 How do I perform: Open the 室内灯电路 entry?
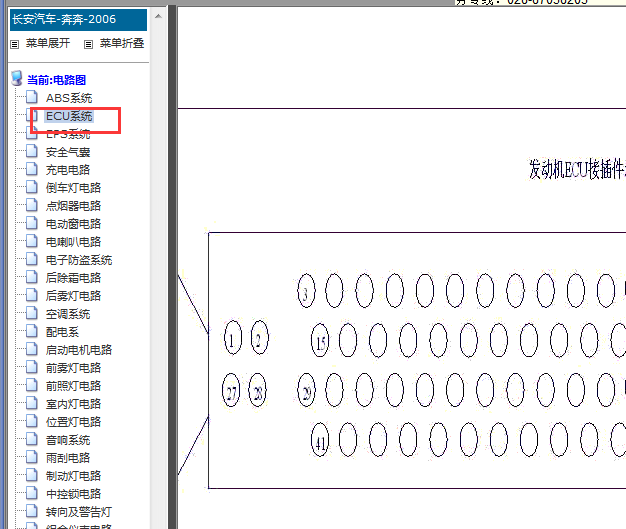(x=73, y=404)
